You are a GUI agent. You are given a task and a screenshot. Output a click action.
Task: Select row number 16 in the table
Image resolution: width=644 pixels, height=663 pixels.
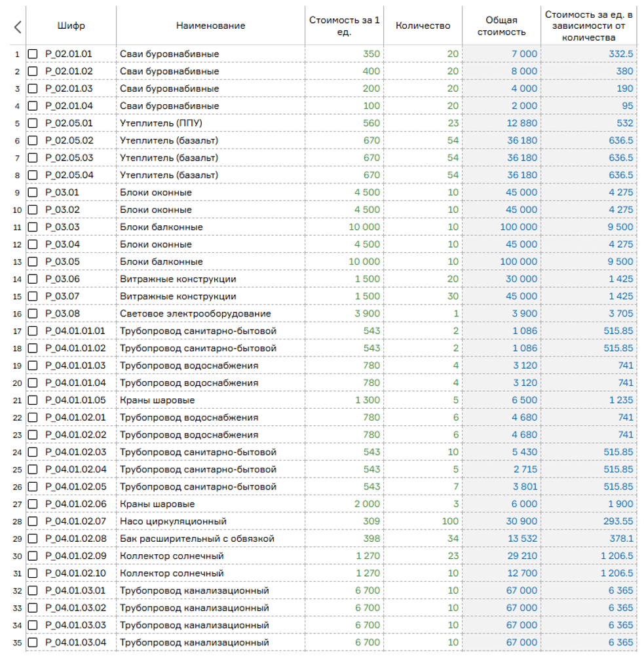tap(16, 314)
